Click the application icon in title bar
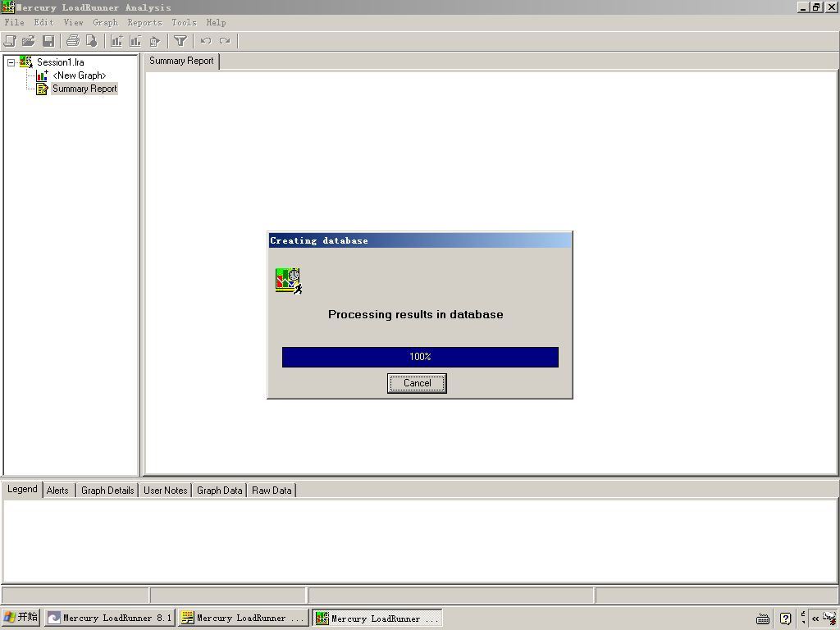The image size is (840, 630). pos(7,7)
